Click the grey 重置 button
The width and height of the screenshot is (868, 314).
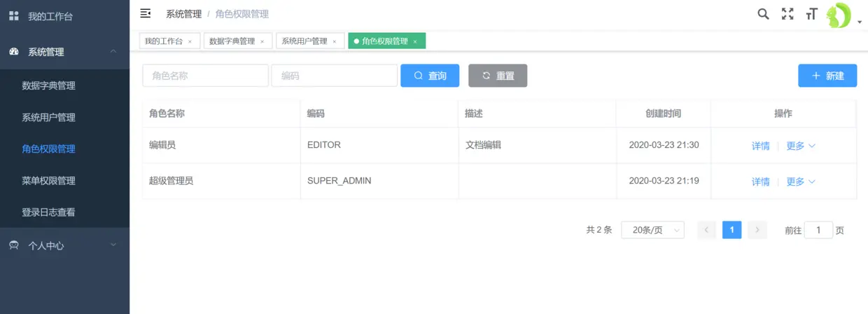click(x=498, y=76)
